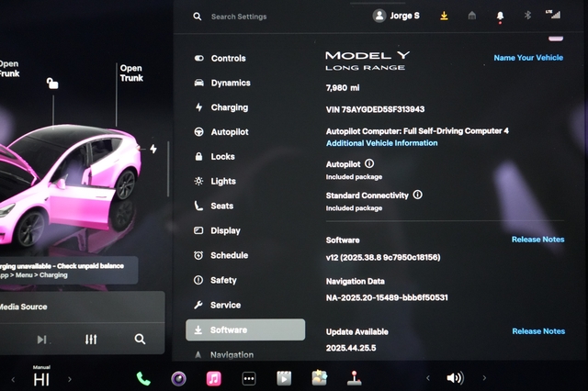
Task: Decrease volume with the arrow left of the speaker
Action: [428, 378]
